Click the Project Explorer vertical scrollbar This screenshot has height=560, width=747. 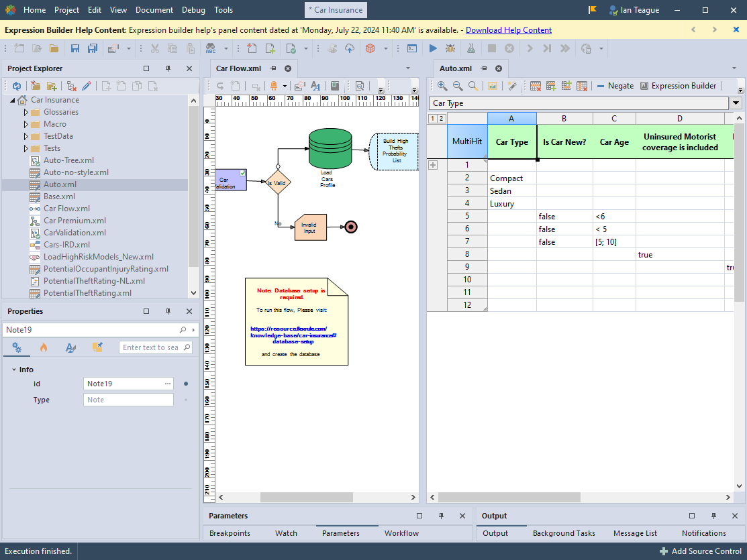point(193,186)
